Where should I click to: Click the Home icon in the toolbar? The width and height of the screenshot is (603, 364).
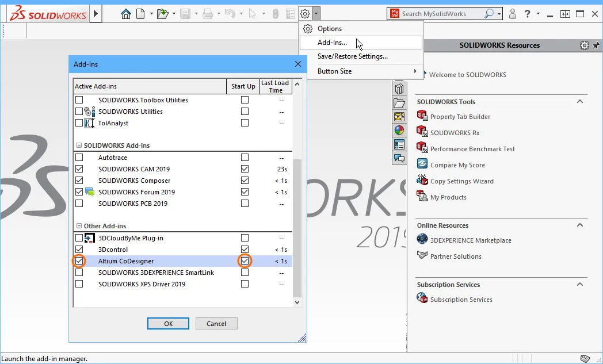pos(126,14)
